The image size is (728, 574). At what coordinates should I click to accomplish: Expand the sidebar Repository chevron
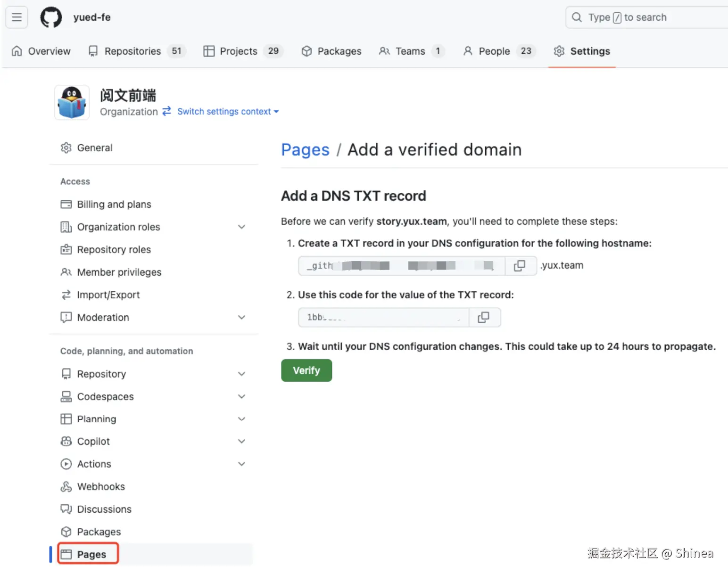pos(241,374)
